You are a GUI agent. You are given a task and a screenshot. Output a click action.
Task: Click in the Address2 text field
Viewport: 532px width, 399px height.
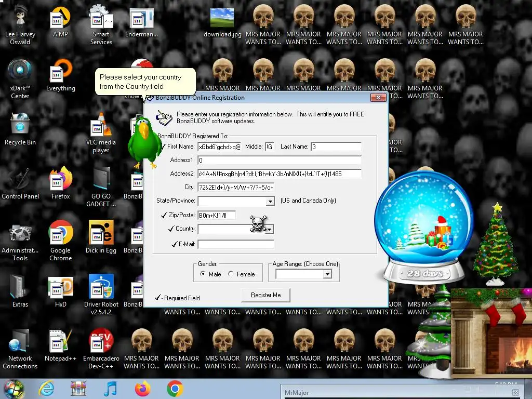coord(280,174)
